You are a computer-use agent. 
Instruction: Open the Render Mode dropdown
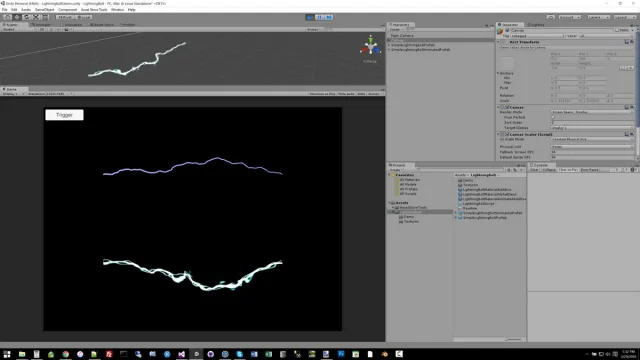pyautogui.click(x=592, y=112)
